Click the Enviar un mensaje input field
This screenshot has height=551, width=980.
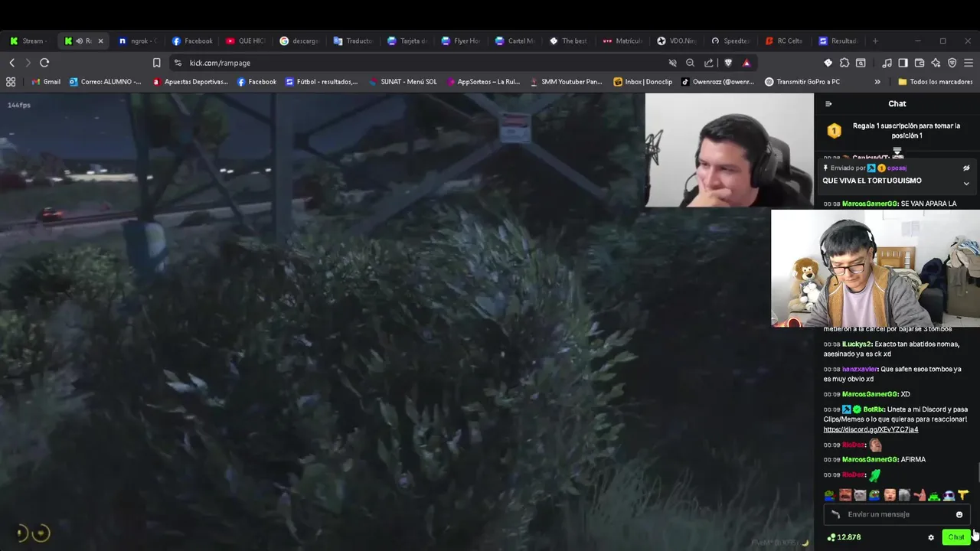tap(897, 514)
